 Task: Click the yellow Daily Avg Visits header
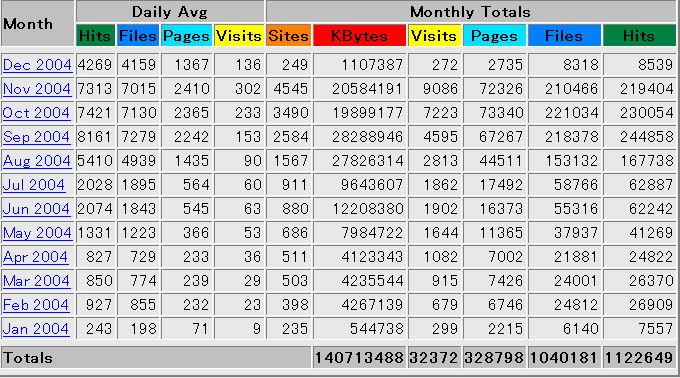coord(239,36)
